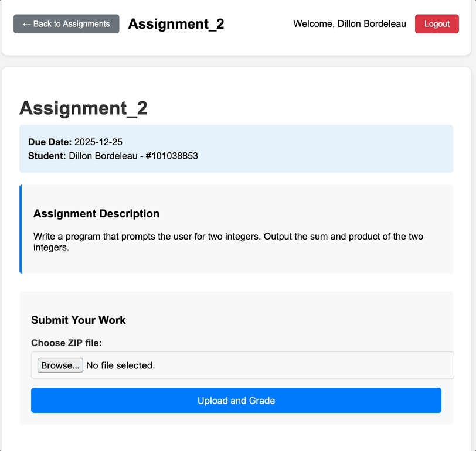Screen dimensions: 476x451
Task: Click the large Assignment_2 page heading
Action: [x=83, y=108]
